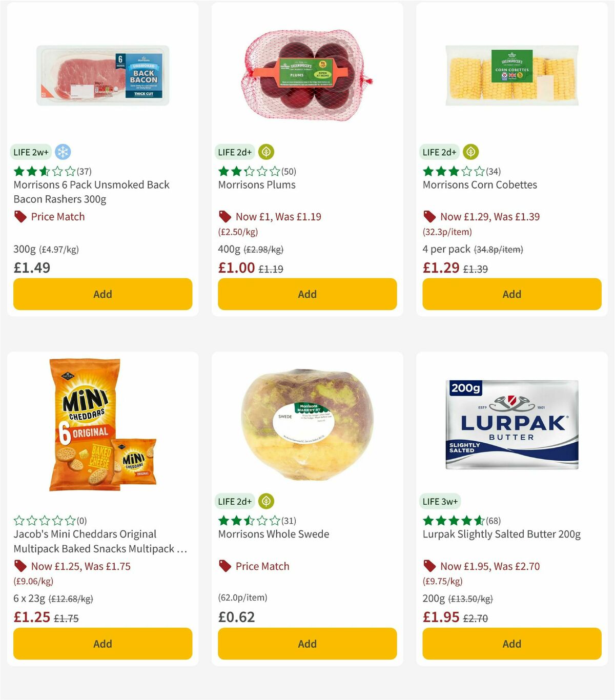This screenshot has height=700, width=615.
Task: Click the price tag icon beside plums offer
Action: pyautogui.click(x=224, y=216)
